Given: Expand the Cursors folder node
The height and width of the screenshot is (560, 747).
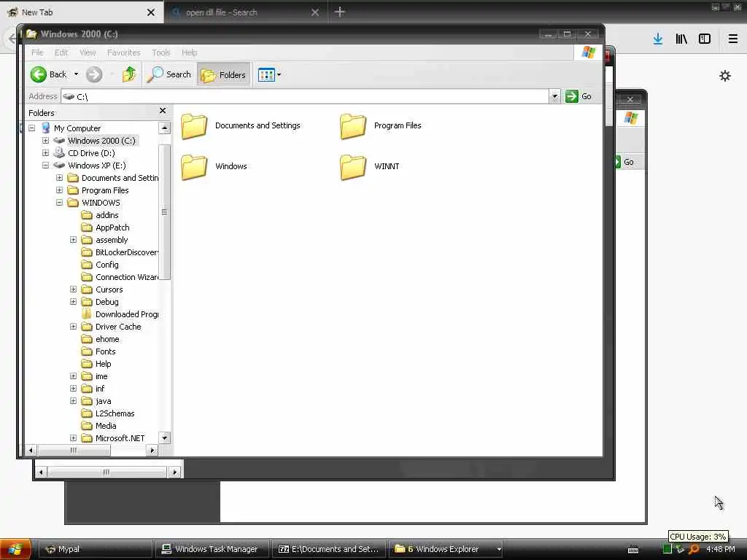Looking at the screenshot, I should pos(74,289).
